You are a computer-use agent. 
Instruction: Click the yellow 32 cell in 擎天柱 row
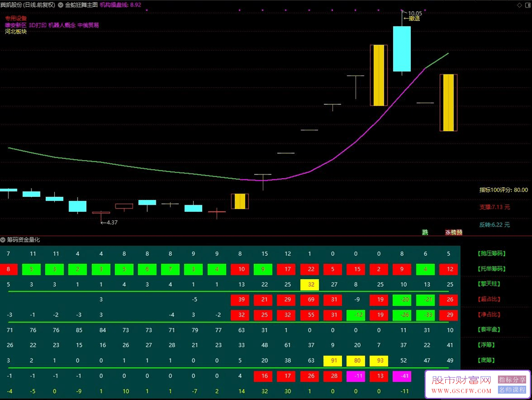click(310, 285)
